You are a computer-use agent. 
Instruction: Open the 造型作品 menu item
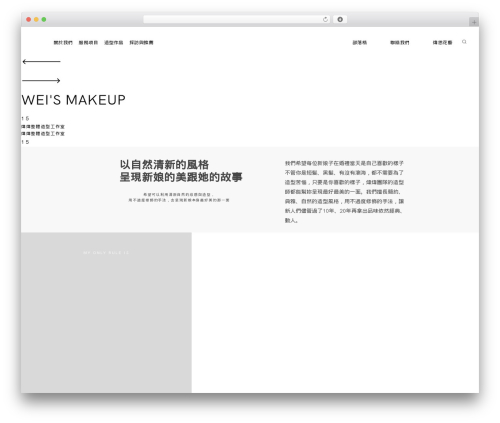[114, 42]
